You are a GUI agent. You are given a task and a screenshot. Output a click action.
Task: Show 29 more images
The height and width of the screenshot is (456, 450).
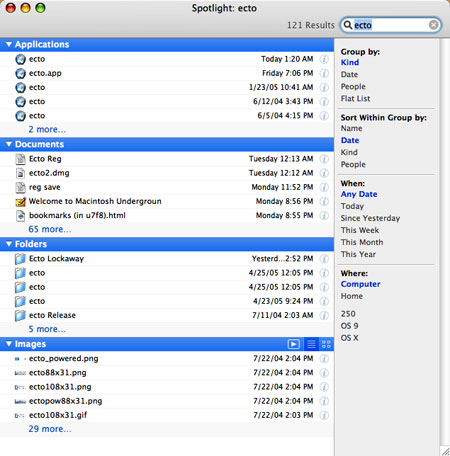(50, 429)
